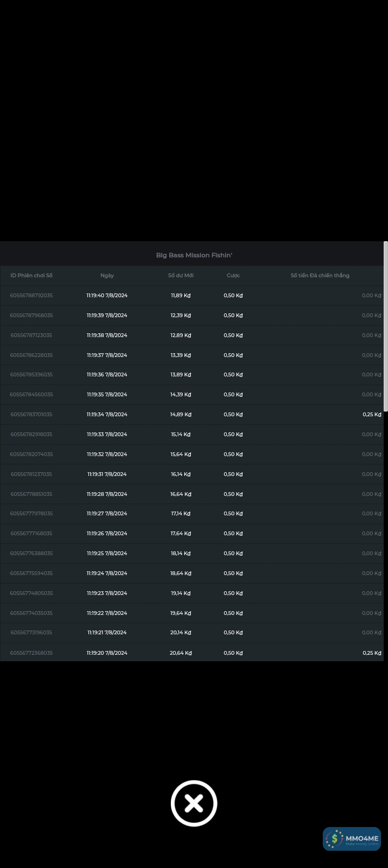Image resolution: width=388 pixels, height=868 pixels.
Task: Click the 'Big Bass Mission Fishin'' title
Action: 194,255
